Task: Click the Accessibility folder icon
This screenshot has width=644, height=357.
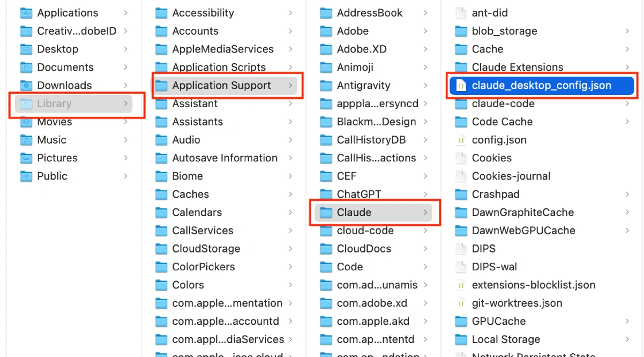Action: 161,13
